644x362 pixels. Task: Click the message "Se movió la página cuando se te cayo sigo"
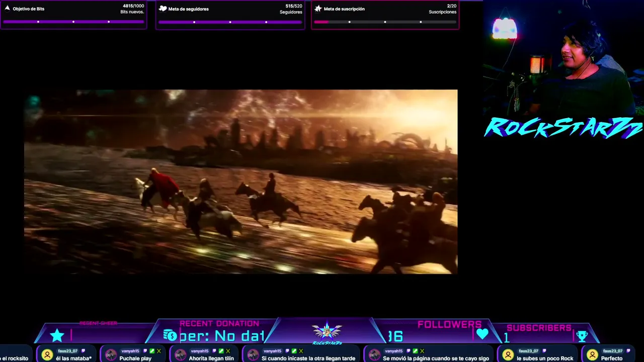tap(436, 358)
